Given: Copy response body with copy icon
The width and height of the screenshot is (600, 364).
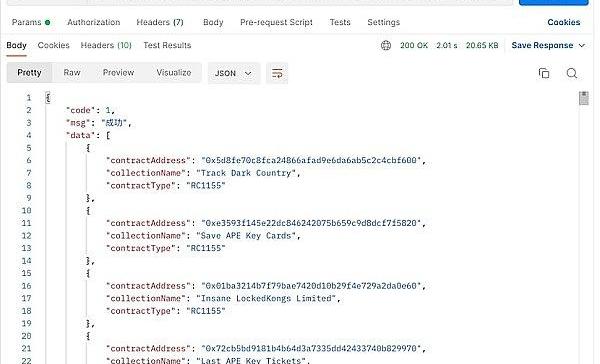Looking at the screenshot, I should [544, 73].
